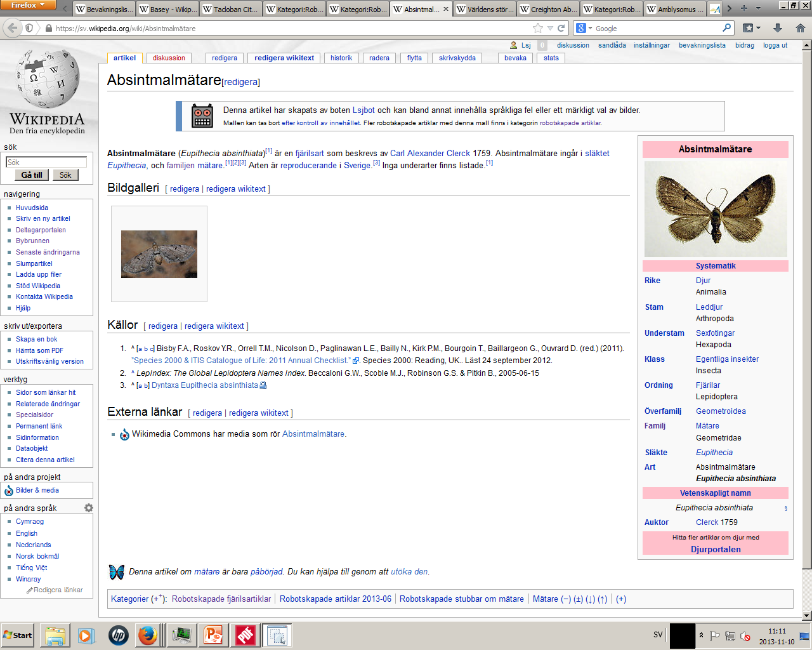
Task: Open the Downloads arrow icon
Action: click(777, 28)
